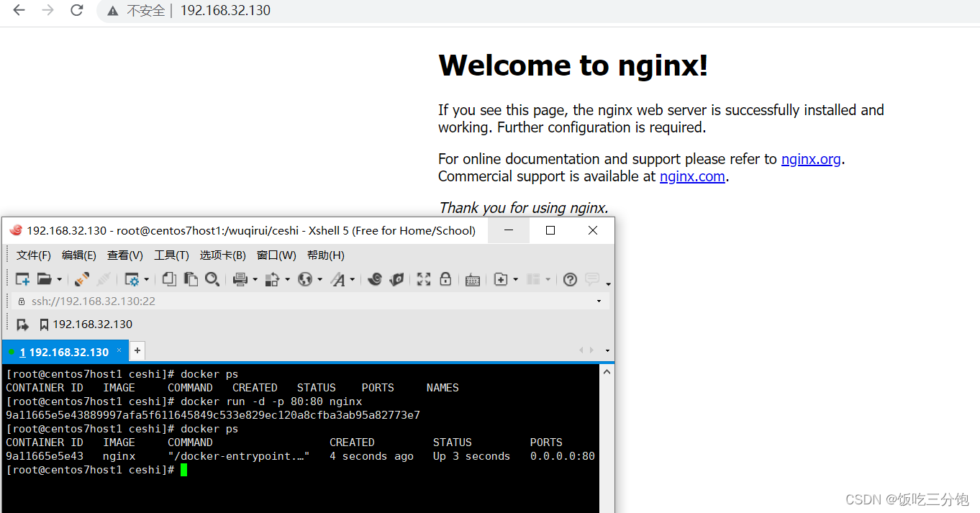The height and width of the screenshot is (513, 980).
Task: Reload the browser page
Action: point(76,11)
